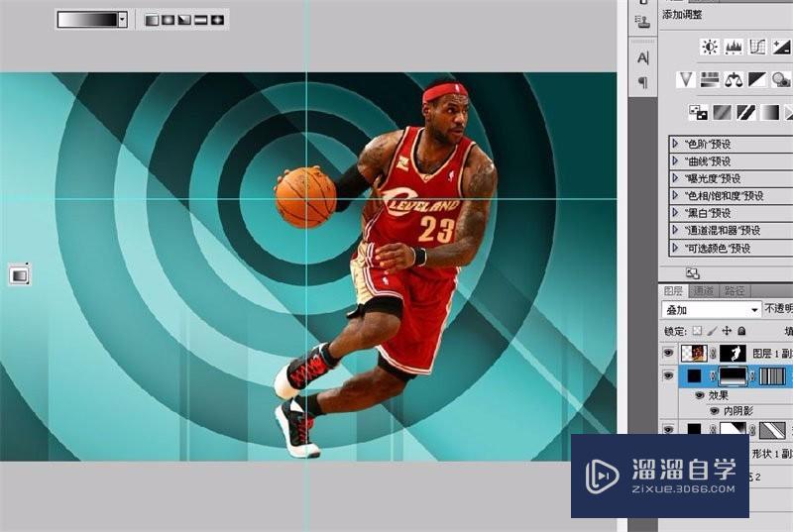Viewport: 793px width, 532px height.
Task: Add a Color Balance adjustment
Action: pyautogui.click(x=734, y=80)
